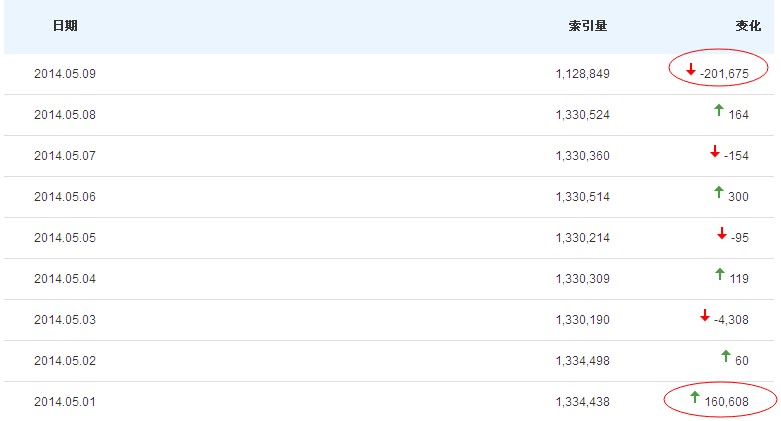Select the 2014.05.09 date cell
The image size is (781, 421).
[65, 74]
